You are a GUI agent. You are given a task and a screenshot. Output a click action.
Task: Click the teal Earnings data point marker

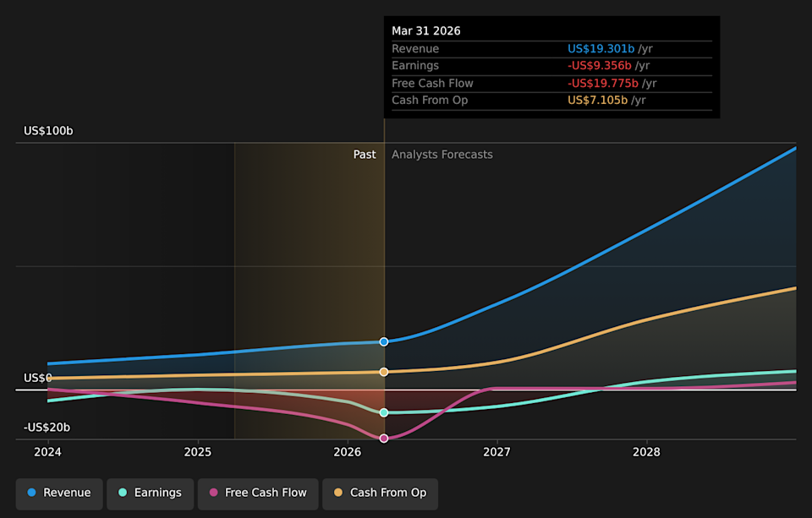(x=384, y=412)
